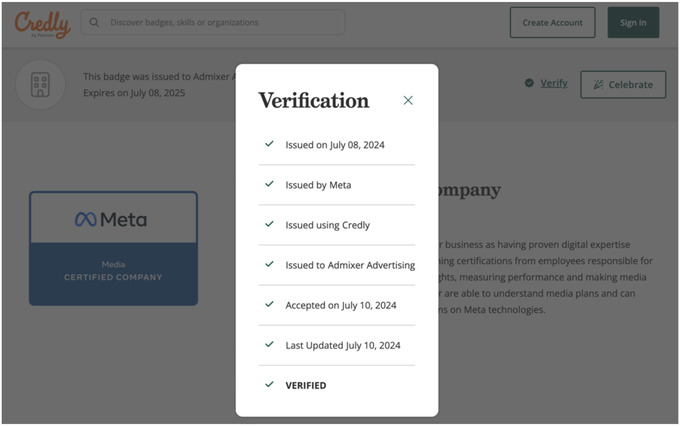Click the organization building icon

coord(40,85)
